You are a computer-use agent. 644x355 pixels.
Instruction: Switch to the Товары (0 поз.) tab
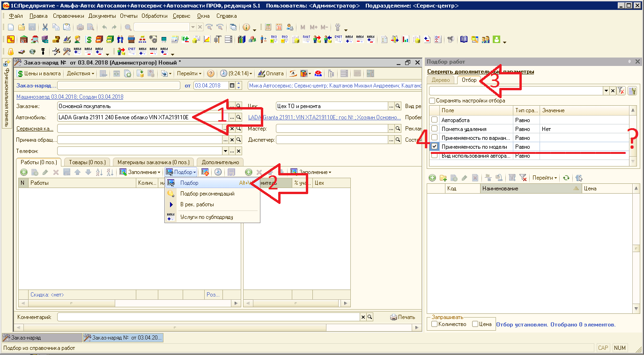coord(86,162)
